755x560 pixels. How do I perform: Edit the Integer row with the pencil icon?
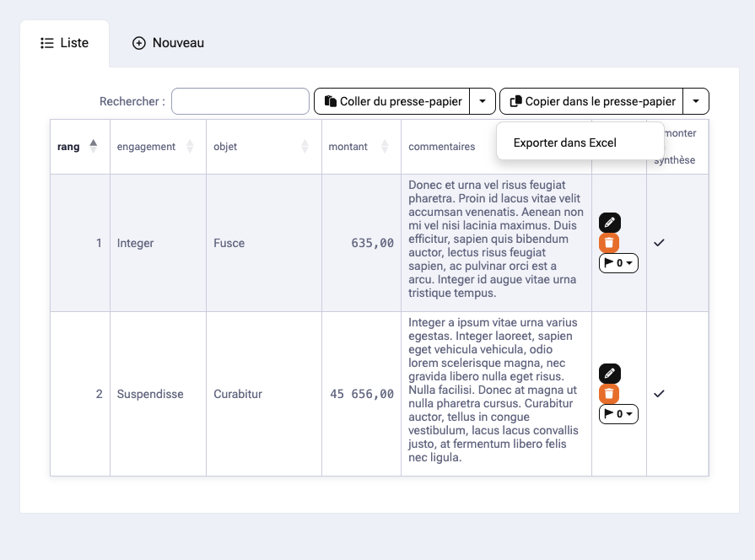[x=610, y=223]
